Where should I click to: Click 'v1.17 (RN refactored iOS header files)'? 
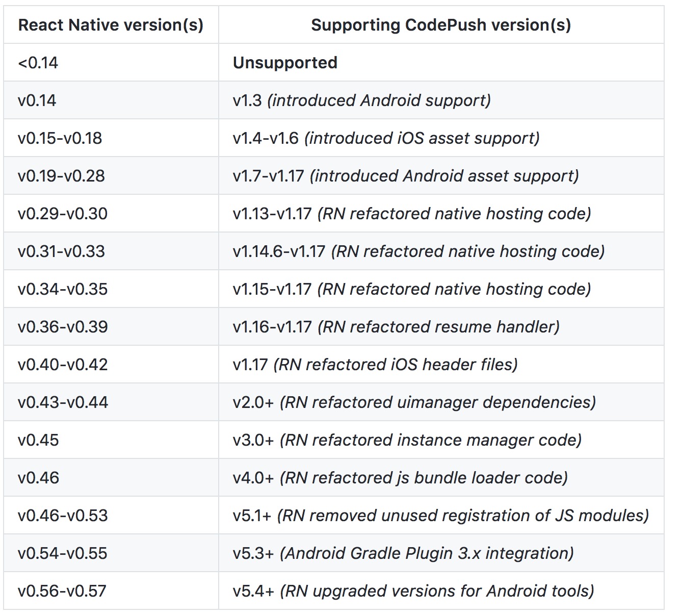pyautogui.click(x=441, y=364)
